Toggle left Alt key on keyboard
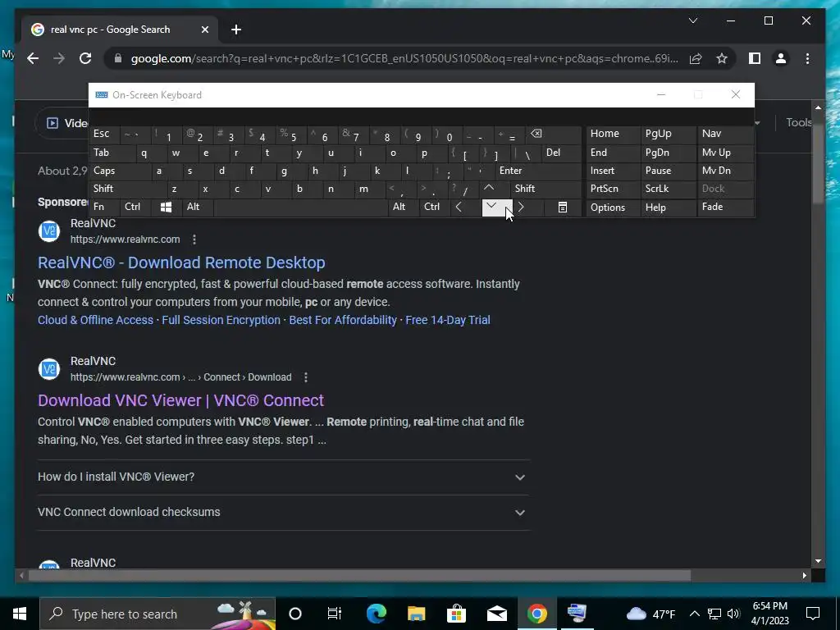 point(199,207)
